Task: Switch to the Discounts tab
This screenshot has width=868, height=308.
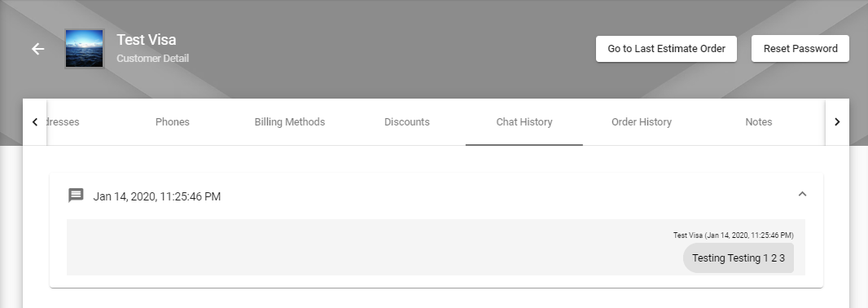Action: pos(407,122)
